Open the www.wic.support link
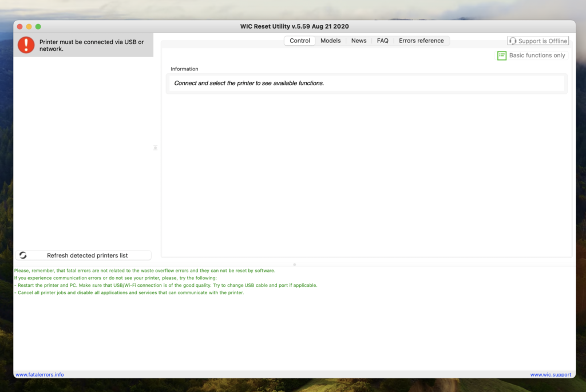The height and width of the screenshot is (392, 586). tap(551, 374)
